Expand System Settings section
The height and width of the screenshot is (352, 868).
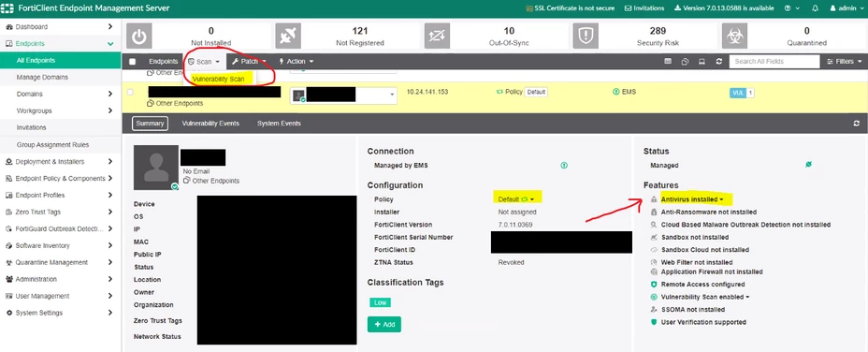pyautogui.click(x=60, y=313)
